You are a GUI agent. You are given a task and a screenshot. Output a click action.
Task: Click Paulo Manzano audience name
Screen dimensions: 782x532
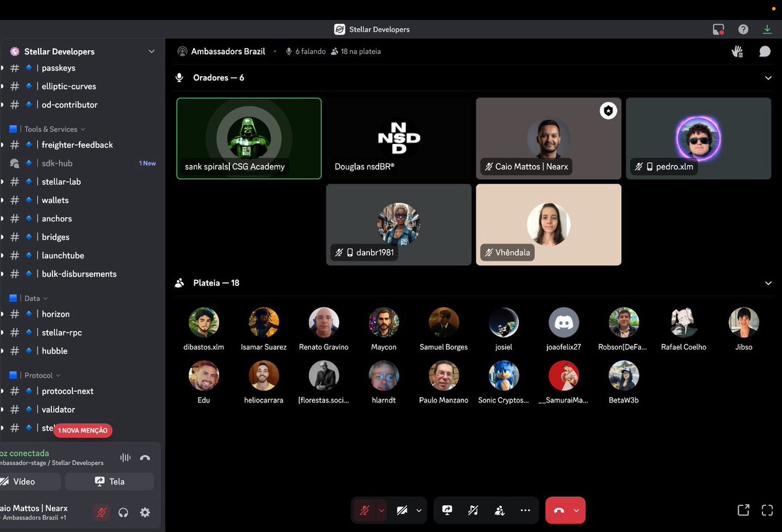pyautogui.click(x=444, y=400)
